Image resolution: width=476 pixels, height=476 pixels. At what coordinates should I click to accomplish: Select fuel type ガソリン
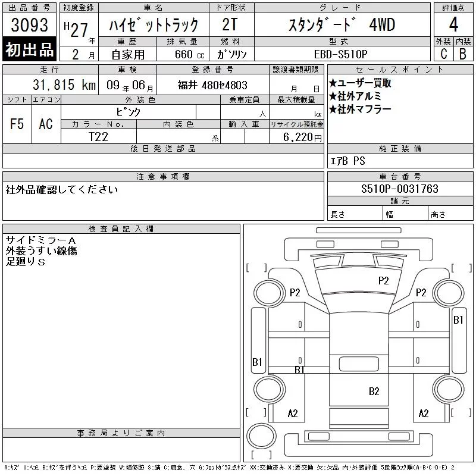click(x=231, y=55)
